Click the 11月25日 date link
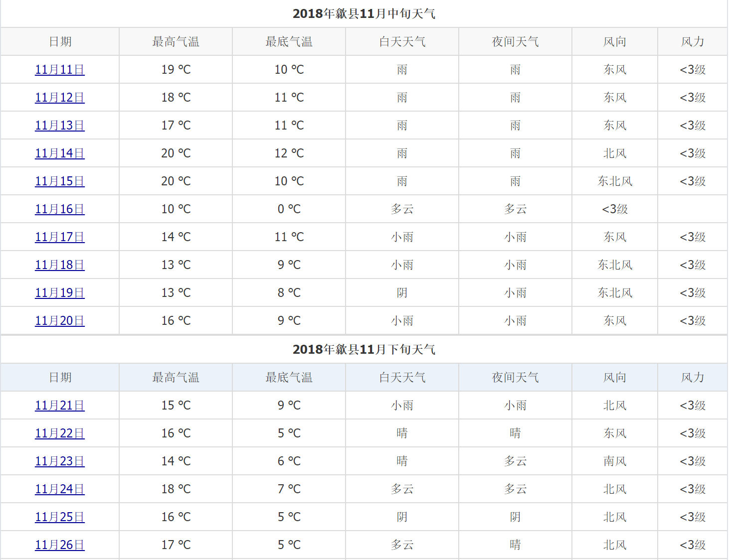Viewport: 729px width, 560px height. (60, 517)
